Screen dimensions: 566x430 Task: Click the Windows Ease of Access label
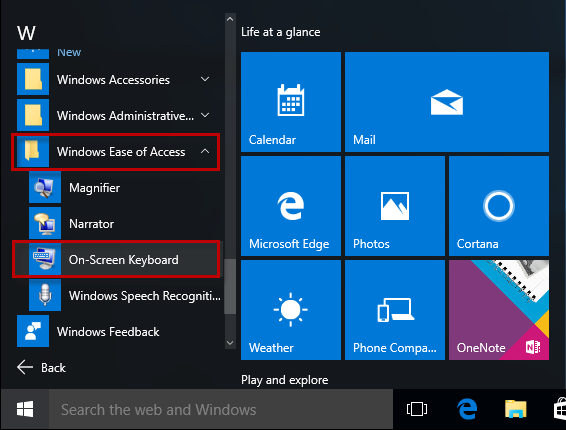121,152
